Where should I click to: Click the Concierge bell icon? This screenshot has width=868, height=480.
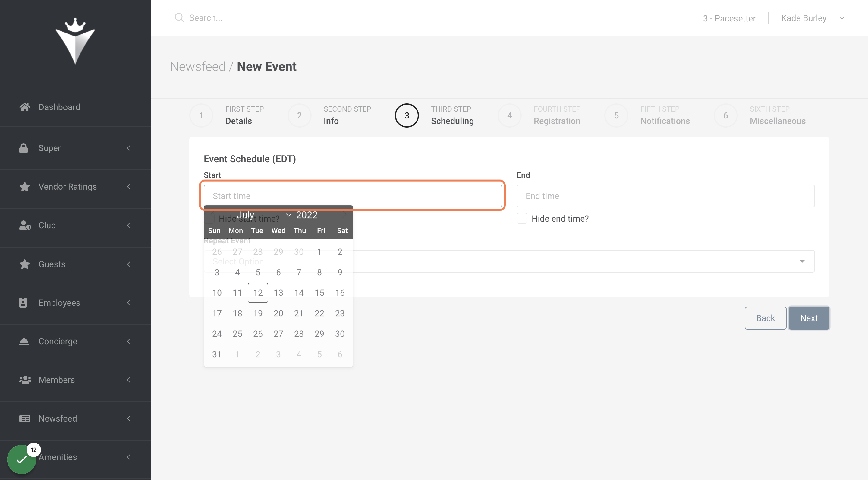click(24, 341)
